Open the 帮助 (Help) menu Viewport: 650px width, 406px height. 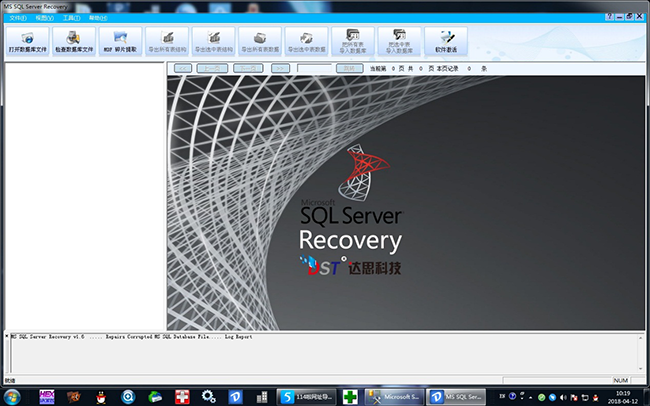point(98,18)
